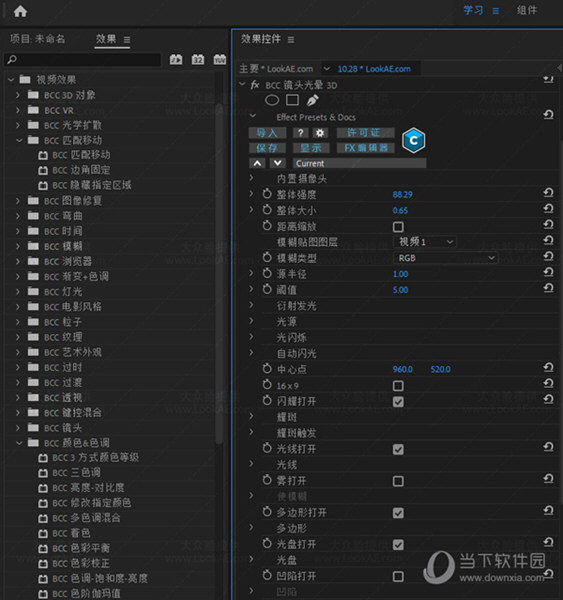Switch to the 组件 workspace tab
This screenshot has height=600, width=563.
527,10
